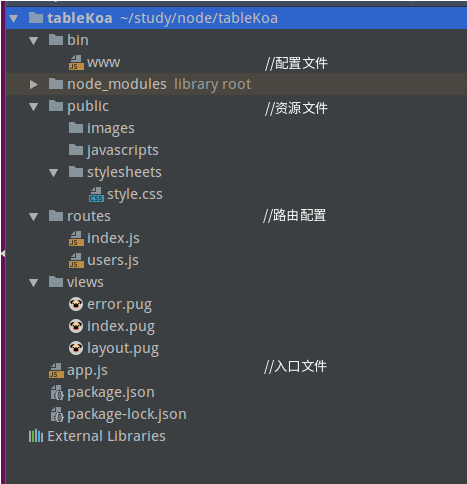467x484 pixels.
Task: Collapse the stylesheets folder arrow
Action: pos(54,173)
